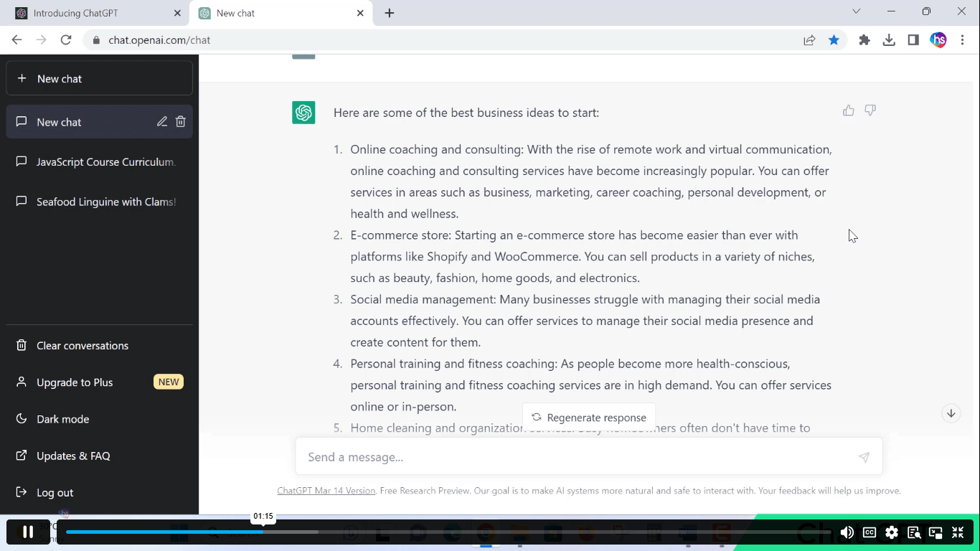The width and height of the screenshot is (980, 551).
Task: Expand the Chrome side panel
Action: pos(913,40)
